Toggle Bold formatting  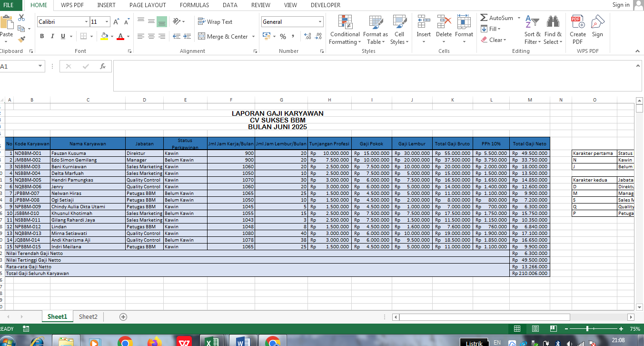(42, 36)
